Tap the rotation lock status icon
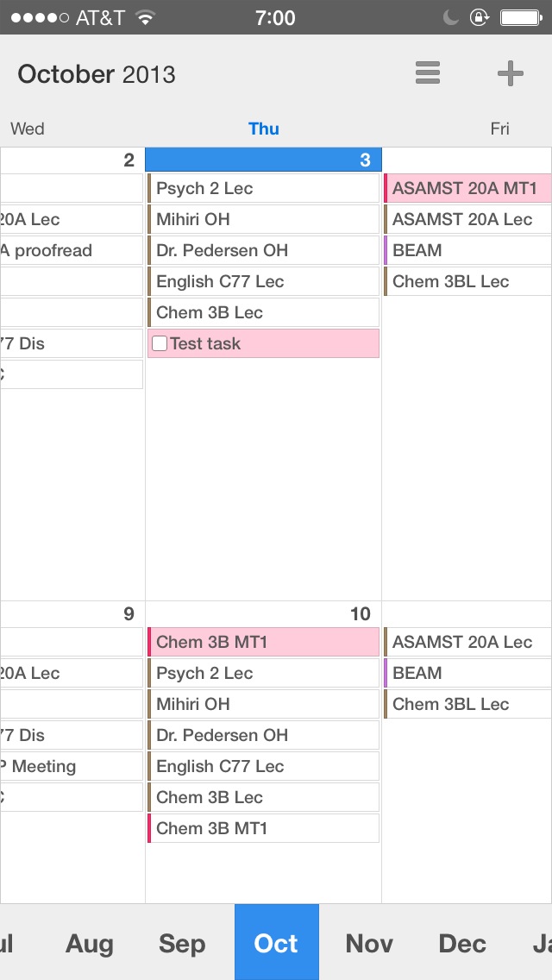Screen dimensions: 552x980 (x=479, y=17)
